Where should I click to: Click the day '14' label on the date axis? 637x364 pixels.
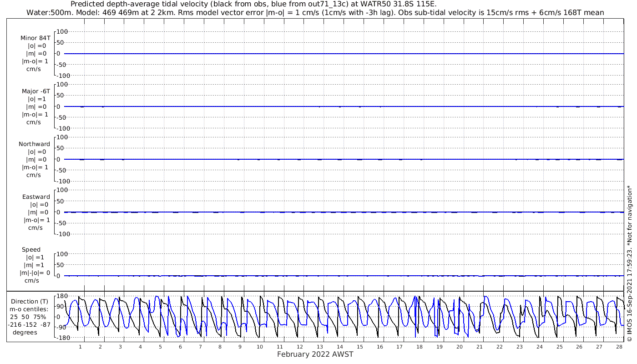[x=339, y=347]
